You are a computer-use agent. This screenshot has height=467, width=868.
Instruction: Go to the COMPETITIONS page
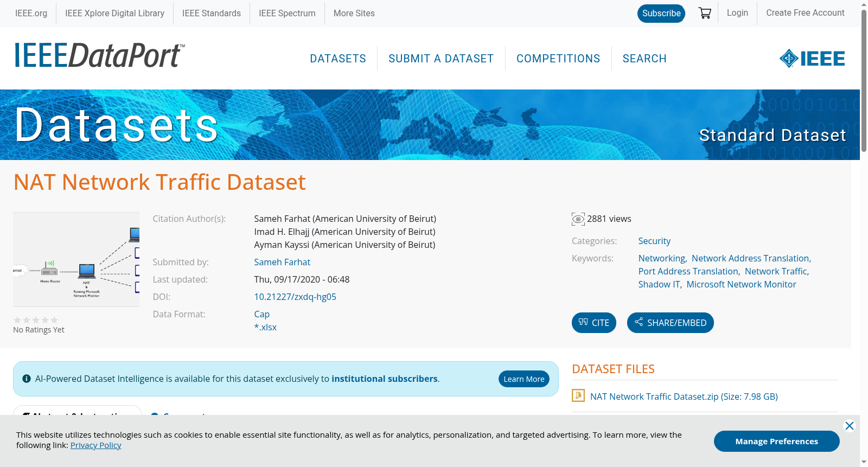tap(558, 59)
